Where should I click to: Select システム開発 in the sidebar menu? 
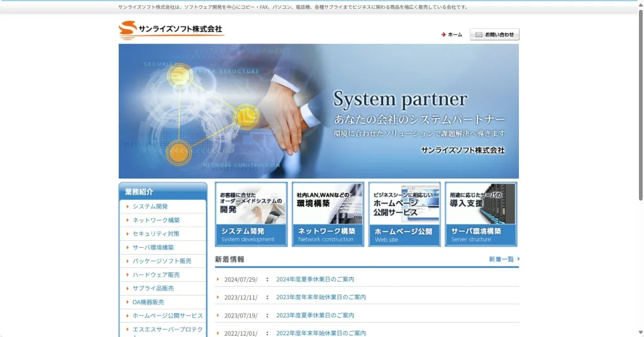pyautogui.click(x=150, y=206)
